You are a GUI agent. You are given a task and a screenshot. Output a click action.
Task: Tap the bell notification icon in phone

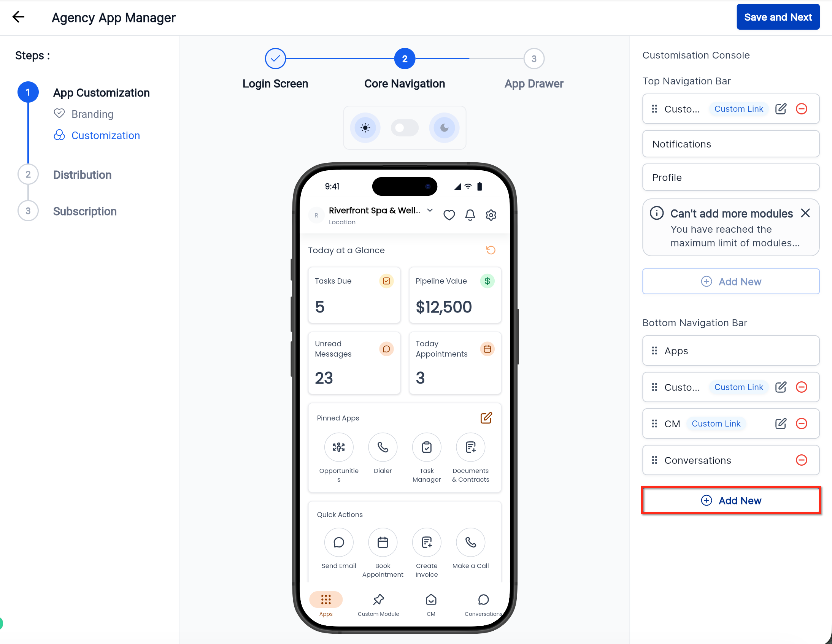click(470, 215)
